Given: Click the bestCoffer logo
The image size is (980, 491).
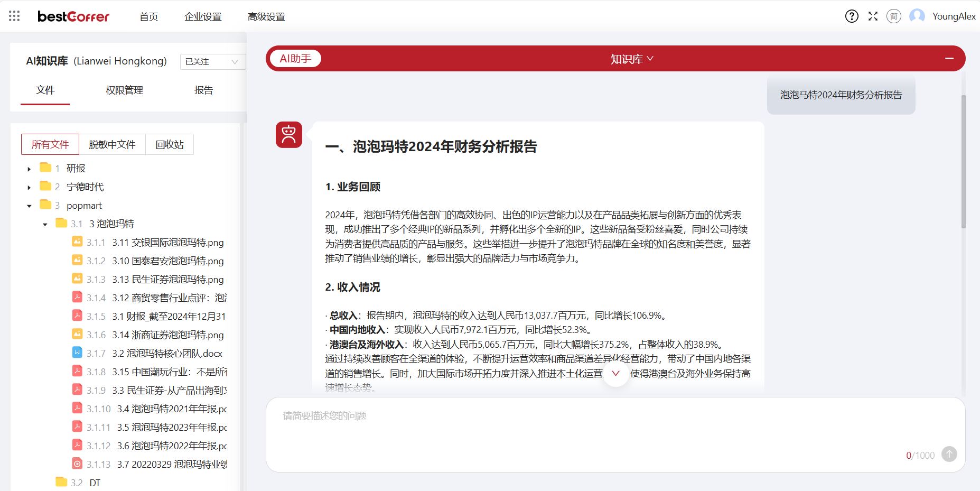Looking at the screenshot, I should [x=73, y=16].
